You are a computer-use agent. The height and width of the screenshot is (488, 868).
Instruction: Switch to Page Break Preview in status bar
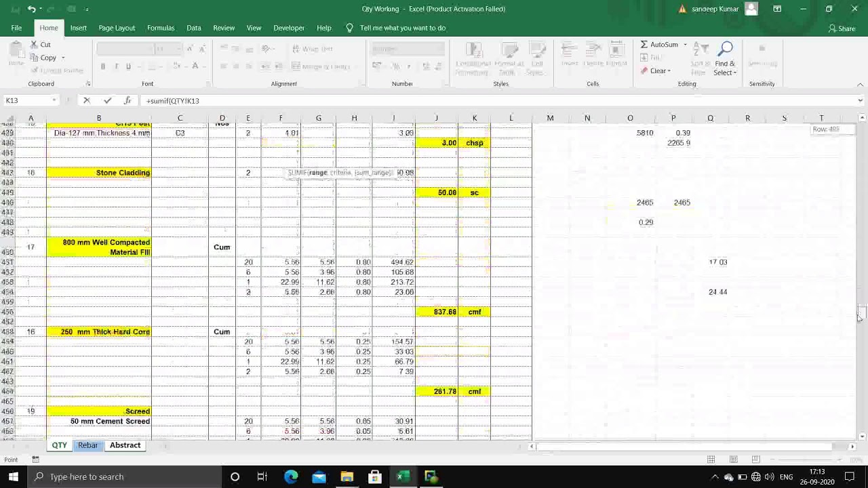756,460
